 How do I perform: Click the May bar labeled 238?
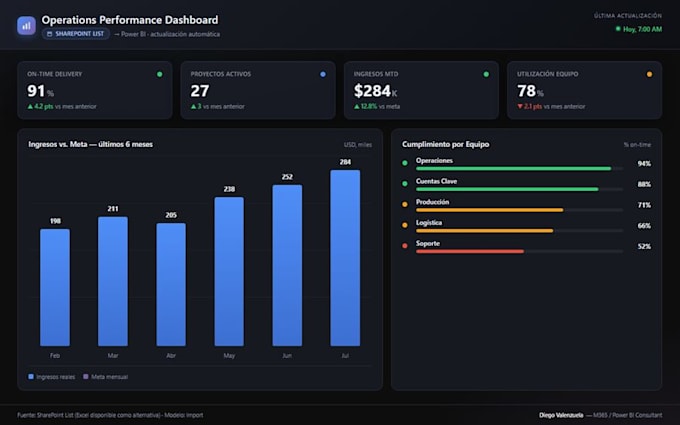(229, 271)
